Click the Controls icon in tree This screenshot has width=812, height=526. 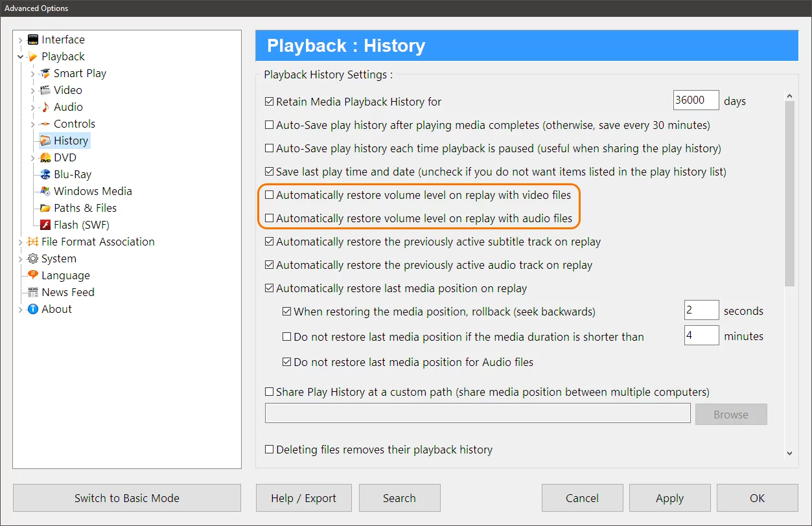tap(45, 124)
